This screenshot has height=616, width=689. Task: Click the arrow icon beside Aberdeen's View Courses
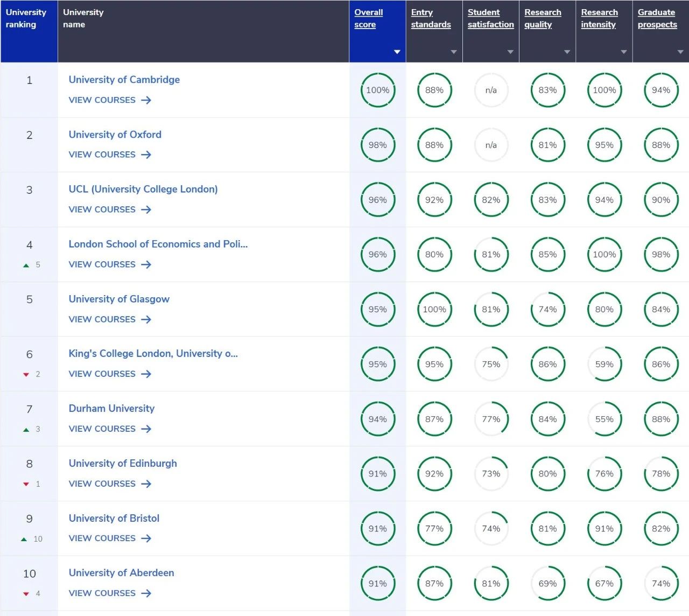pos(146,593)
